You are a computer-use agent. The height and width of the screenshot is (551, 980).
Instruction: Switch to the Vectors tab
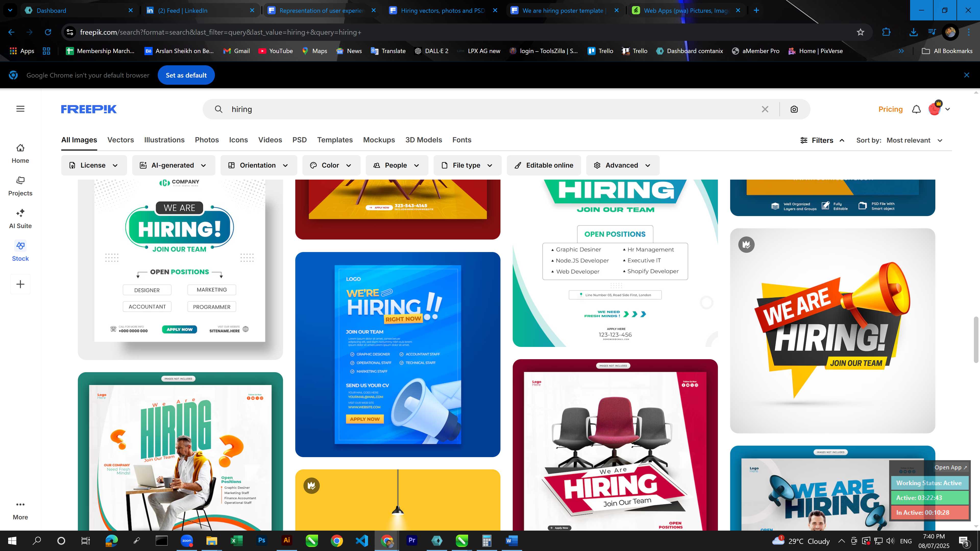(x=121, y=140)
